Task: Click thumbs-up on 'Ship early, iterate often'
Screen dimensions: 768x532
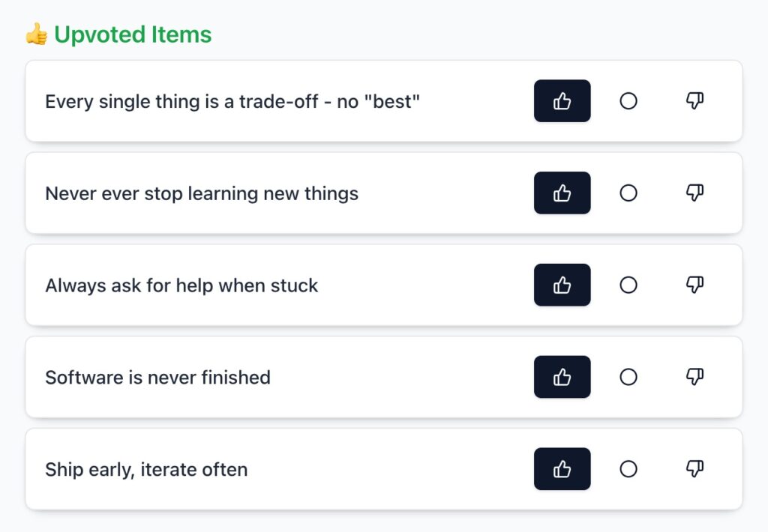Action: (x=562, y=469)
